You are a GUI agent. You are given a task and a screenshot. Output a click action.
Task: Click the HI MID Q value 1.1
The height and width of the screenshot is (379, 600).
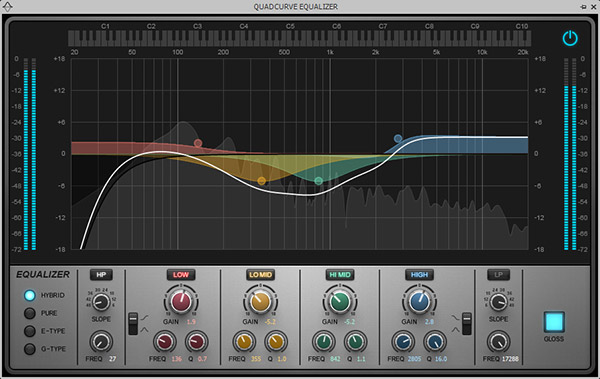361,359
